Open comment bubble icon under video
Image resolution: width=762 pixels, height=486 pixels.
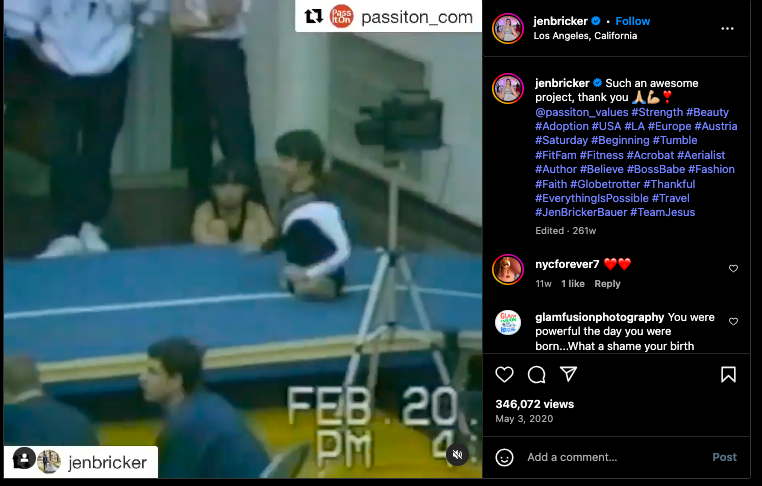coord(537,375)
